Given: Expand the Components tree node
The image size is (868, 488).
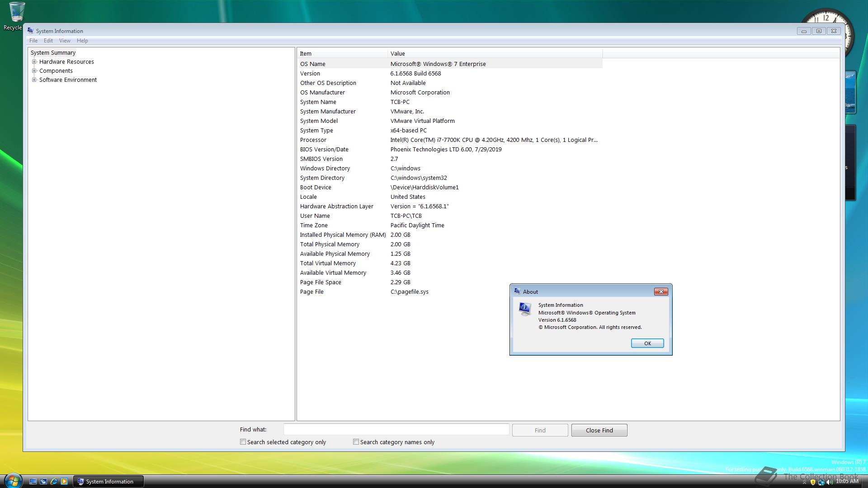Looking at the screenshot, I should point(34,71).
